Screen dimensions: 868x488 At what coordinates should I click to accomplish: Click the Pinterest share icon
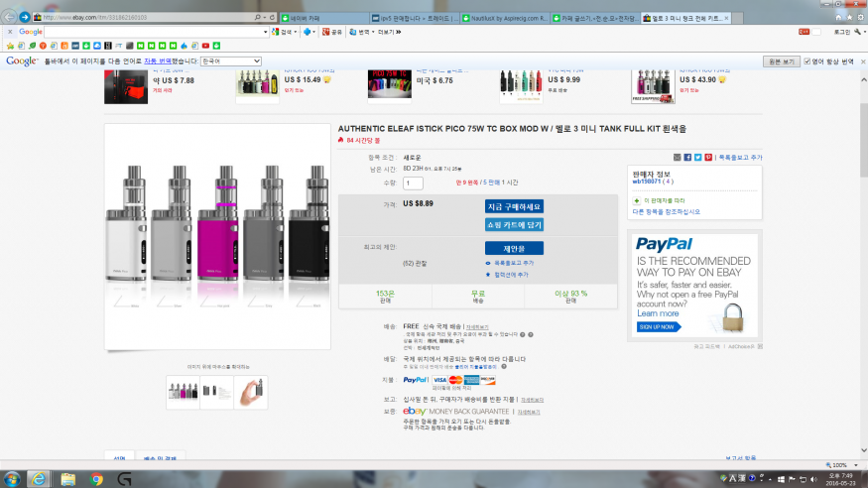coord(708,158)
